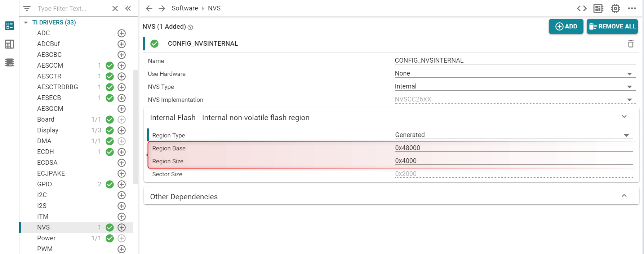
Task: Click the REMOVE ALL button
Action: 612,26
